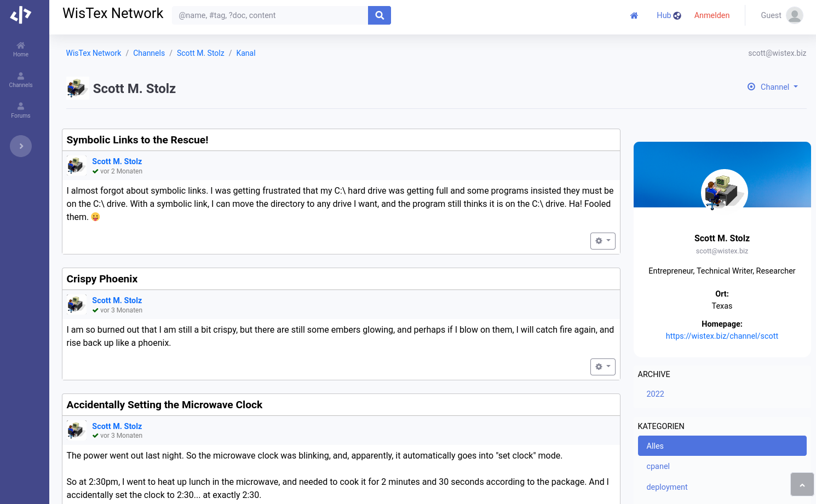Click the Anmelden login link
816x504 pixels.
(711, 15)
